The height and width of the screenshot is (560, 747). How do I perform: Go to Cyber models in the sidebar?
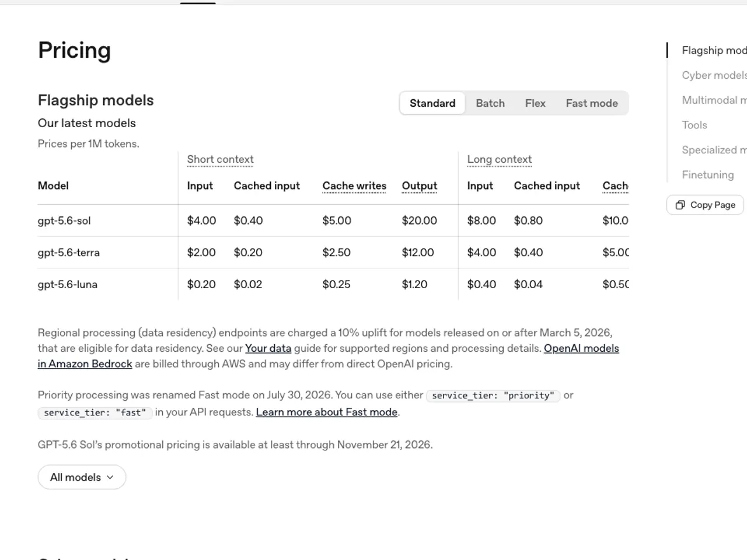(714, 75)
